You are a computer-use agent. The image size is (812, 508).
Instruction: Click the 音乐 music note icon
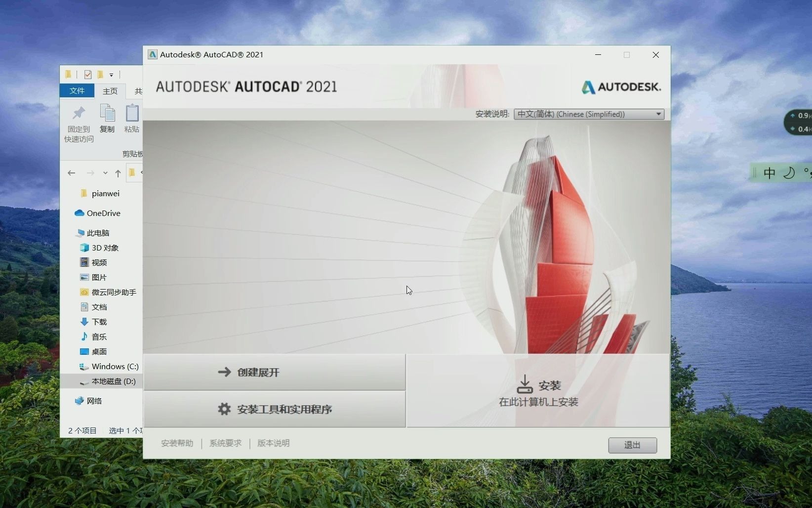84,337
